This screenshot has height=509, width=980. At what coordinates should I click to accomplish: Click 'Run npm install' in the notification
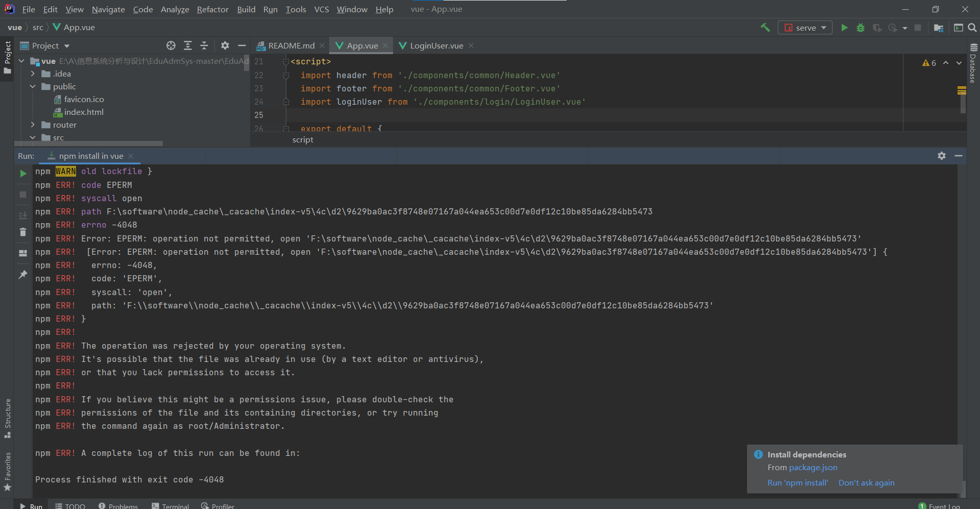pyautogui.click(x=797, y=482)
